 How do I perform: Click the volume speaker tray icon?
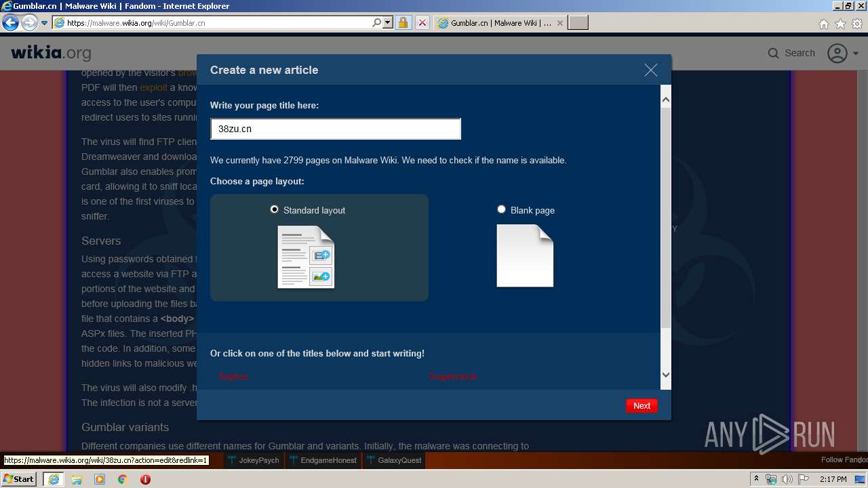tap(787, 479)
